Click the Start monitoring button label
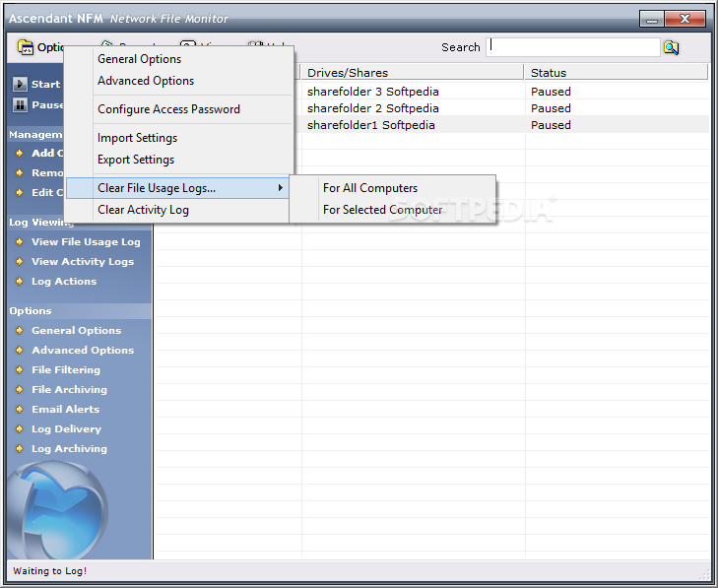 [45, 85]
